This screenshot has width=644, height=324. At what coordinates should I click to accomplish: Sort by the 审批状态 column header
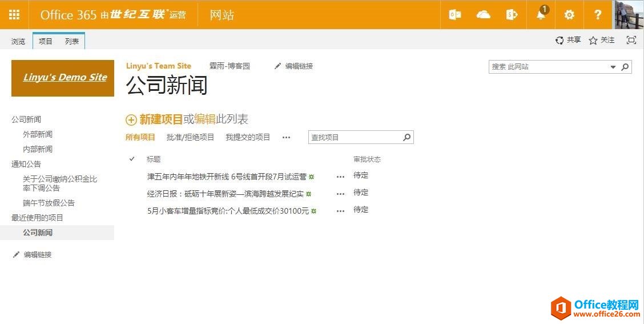click(x=367, y=159)
